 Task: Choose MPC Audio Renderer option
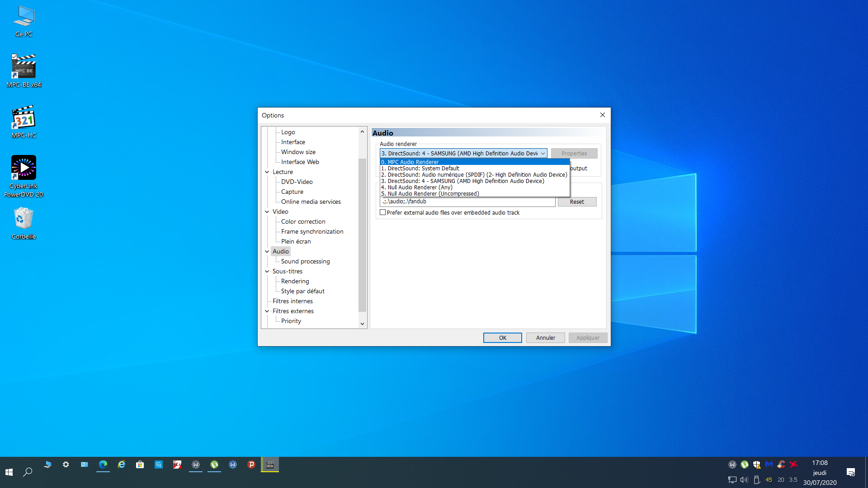point(475,162)
